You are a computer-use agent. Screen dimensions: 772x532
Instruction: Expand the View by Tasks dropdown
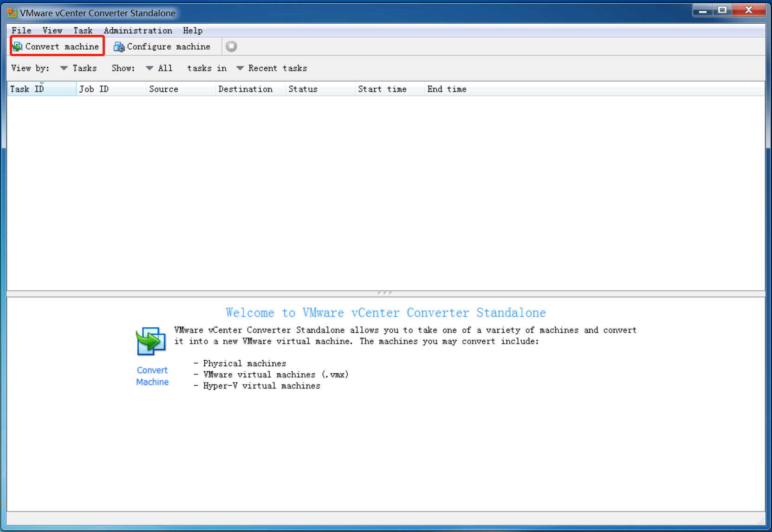(x=78, y=68)
